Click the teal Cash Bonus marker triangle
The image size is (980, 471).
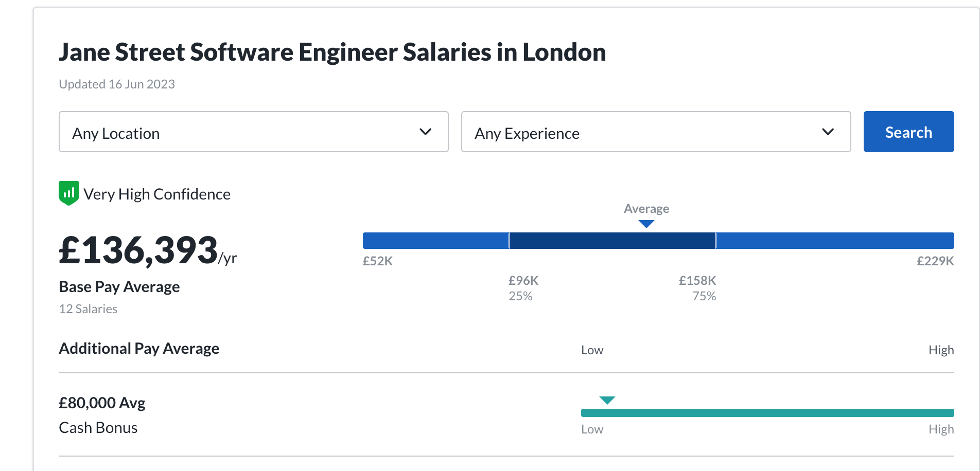[607, 400]
